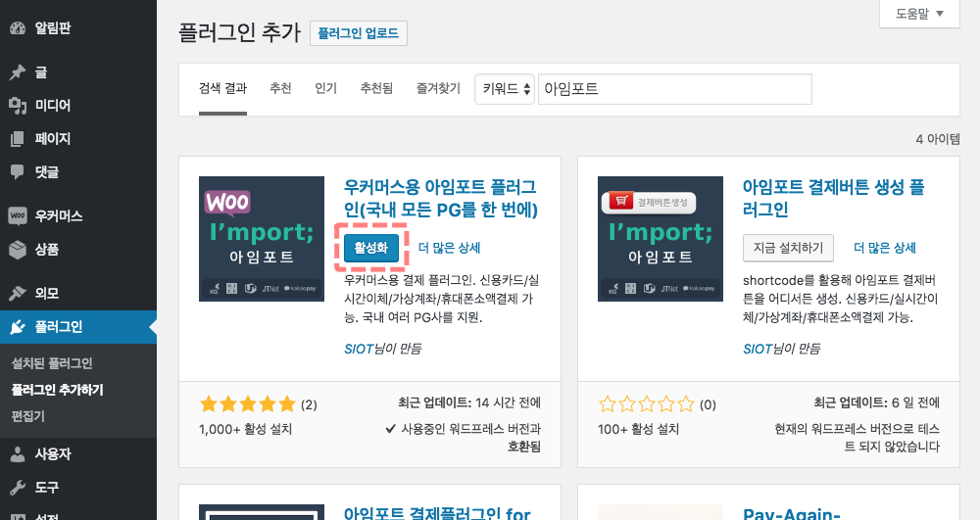Open the 키워드 search type dropdown
The image size is (980, 520).
pyautogui.click(x=505, y=89)
